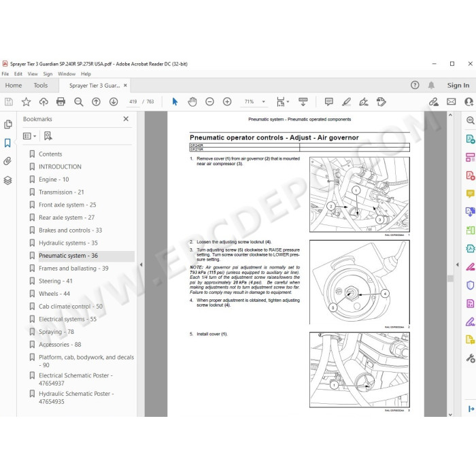
Task: Click the vertical scrollbar thumb
Action: (450, 278)
